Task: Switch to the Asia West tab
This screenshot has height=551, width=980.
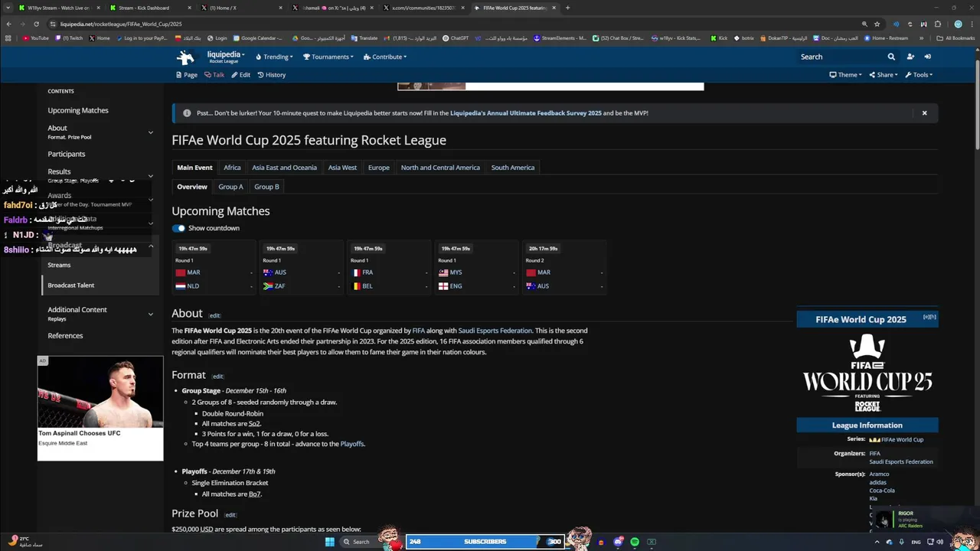Action: (342, 168)
